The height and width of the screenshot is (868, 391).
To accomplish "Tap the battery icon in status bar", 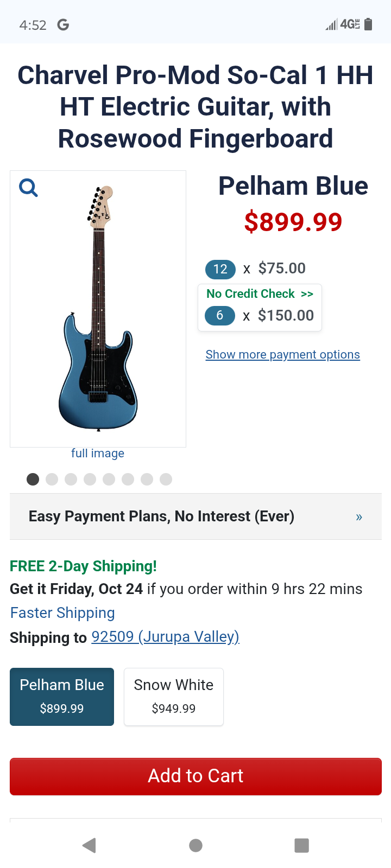I will 368,24.
